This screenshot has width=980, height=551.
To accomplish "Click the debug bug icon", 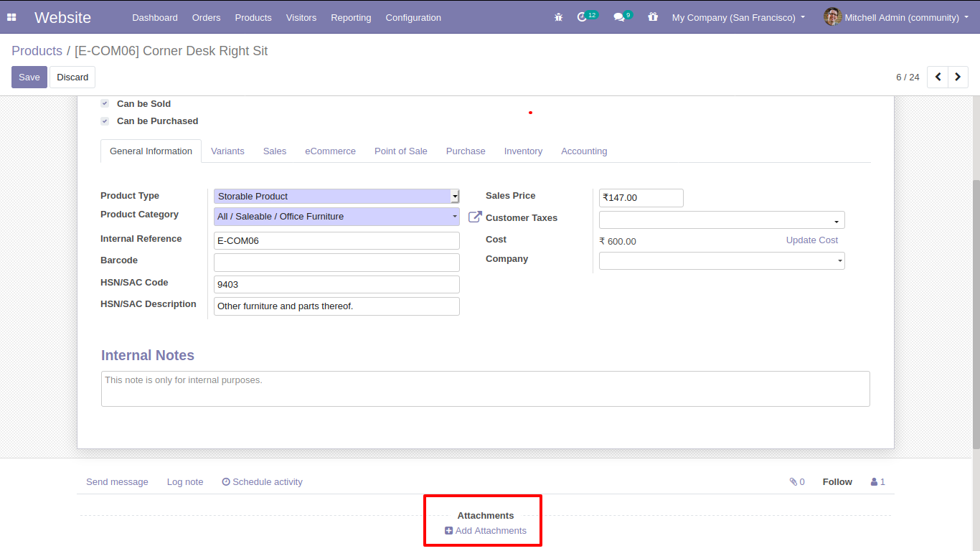I will (558, 17).
